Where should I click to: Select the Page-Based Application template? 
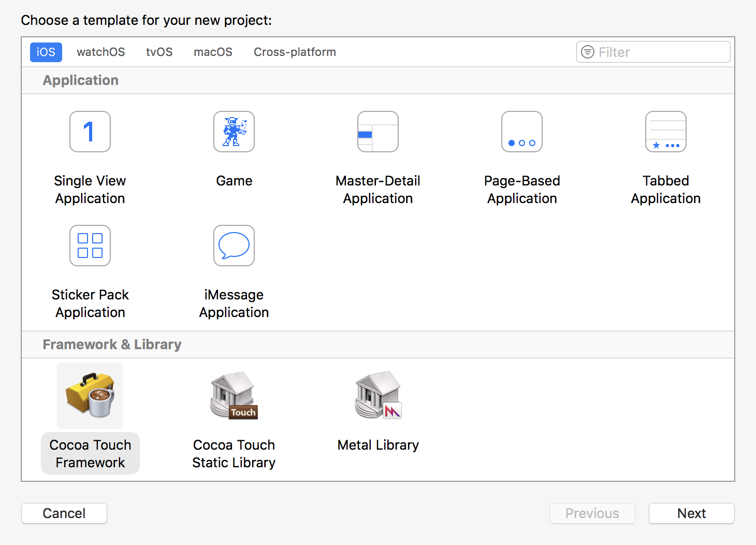[521, 132]
